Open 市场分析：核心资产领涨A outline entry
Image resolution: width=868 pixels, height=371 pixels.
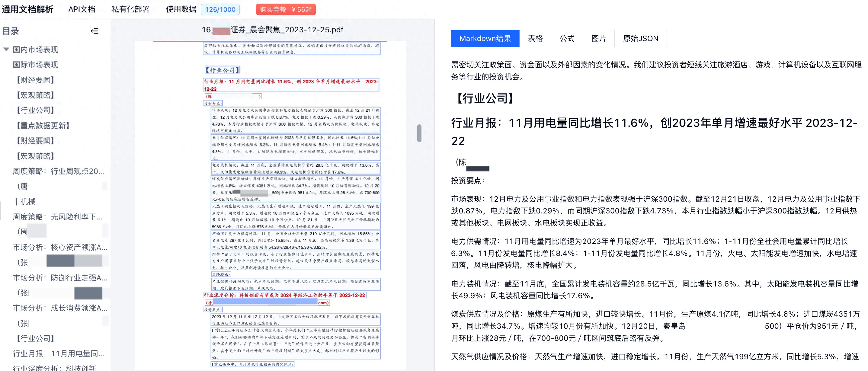[60, 247]
